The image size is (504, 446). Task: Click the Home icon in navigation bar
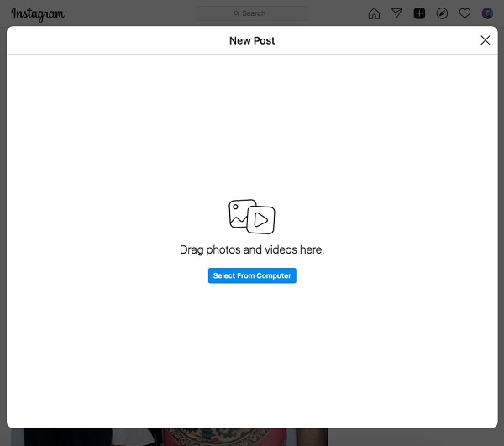374,13
